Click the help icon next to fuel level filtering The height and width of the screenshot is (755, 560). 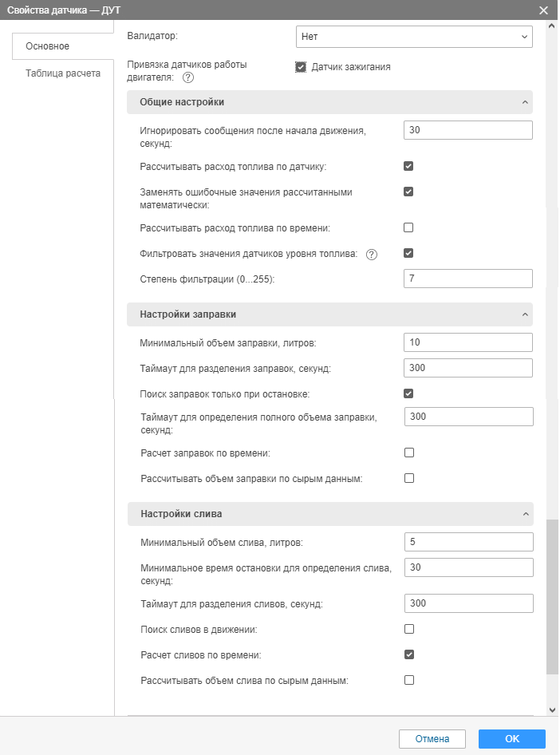tap(371, 254)
